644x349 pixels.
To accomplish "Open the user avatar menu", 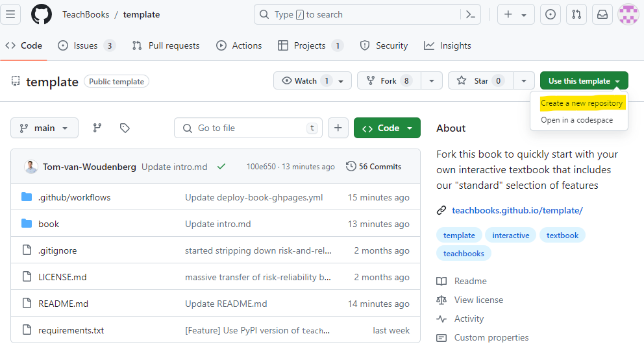I will (628, 14).
